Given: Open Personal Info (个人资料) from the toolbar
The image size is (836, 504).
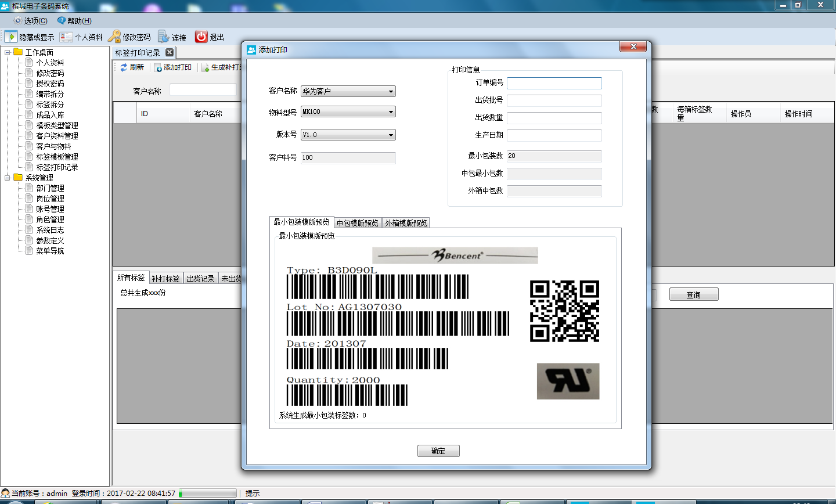Looking at the screenshot, I should (66, 37).
